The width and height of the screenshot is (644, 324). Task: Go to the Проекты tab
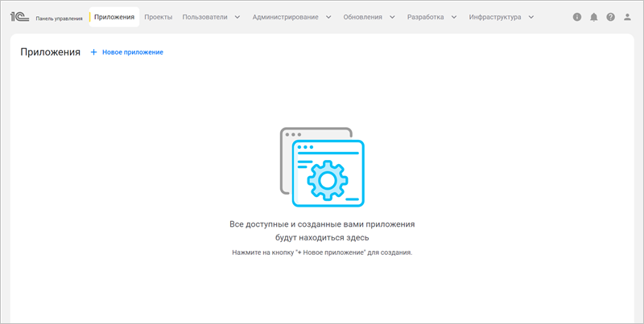click(159, 17)
